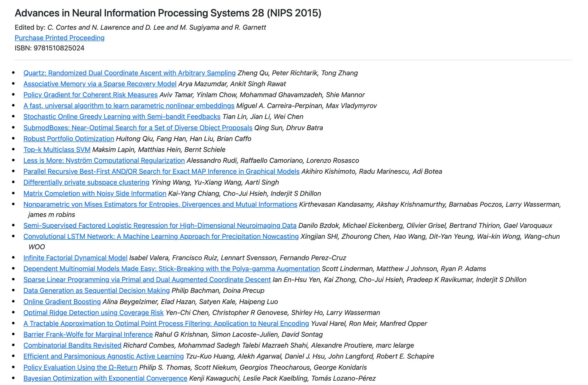Open Less is More Nyström Computational Regularization
This screenshot has height=385, width=588.
click(x=104, y=160)
